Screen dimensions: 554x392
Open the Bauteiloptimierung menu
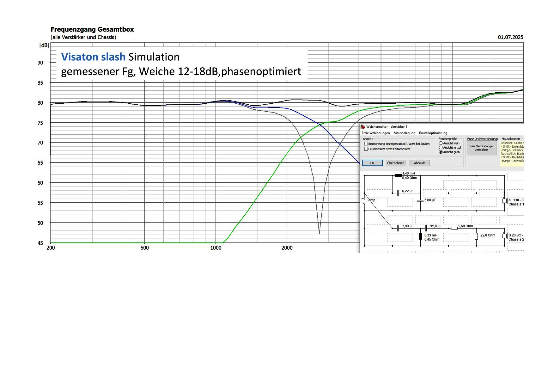point(433,133)
